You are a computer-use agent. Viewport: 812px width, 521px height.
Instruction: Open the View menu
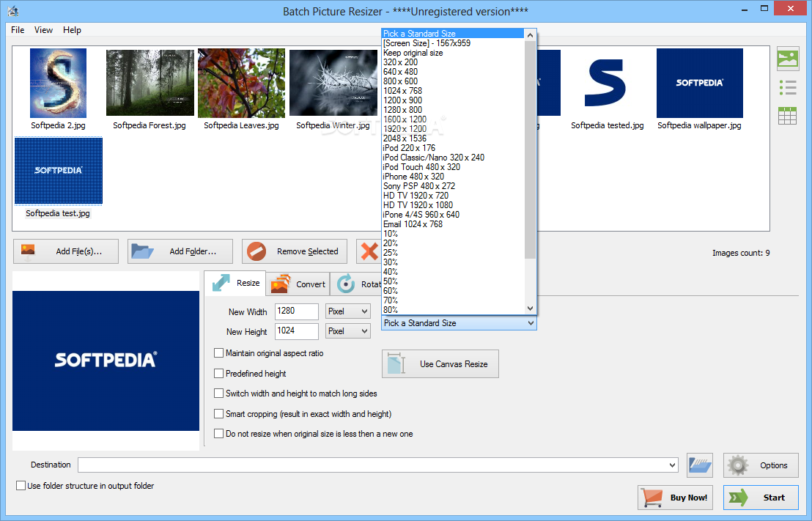43,30
